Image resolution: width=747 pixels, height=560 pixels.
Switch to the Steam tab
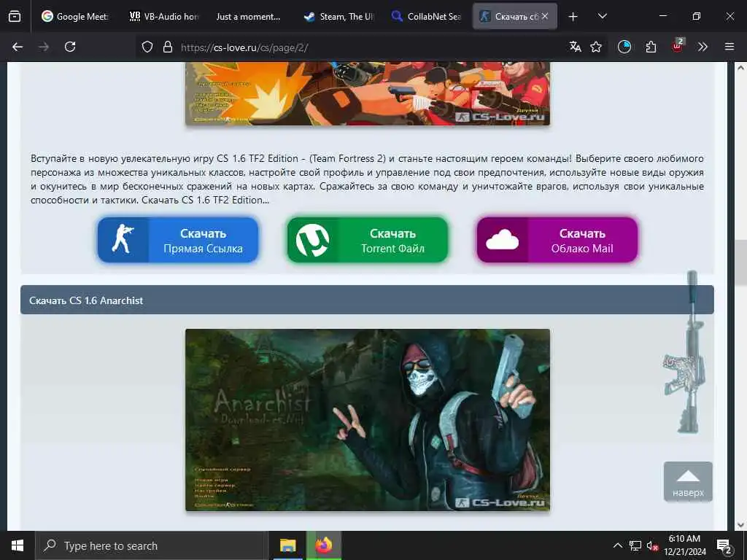tap(339, 16)
